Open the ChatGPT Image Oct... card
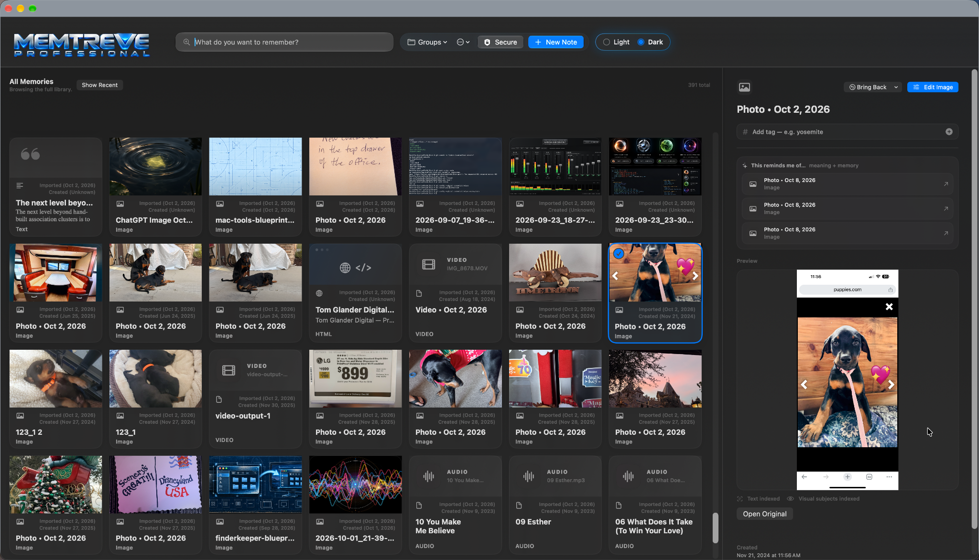The image size is (979, 560). click(155, 187)
